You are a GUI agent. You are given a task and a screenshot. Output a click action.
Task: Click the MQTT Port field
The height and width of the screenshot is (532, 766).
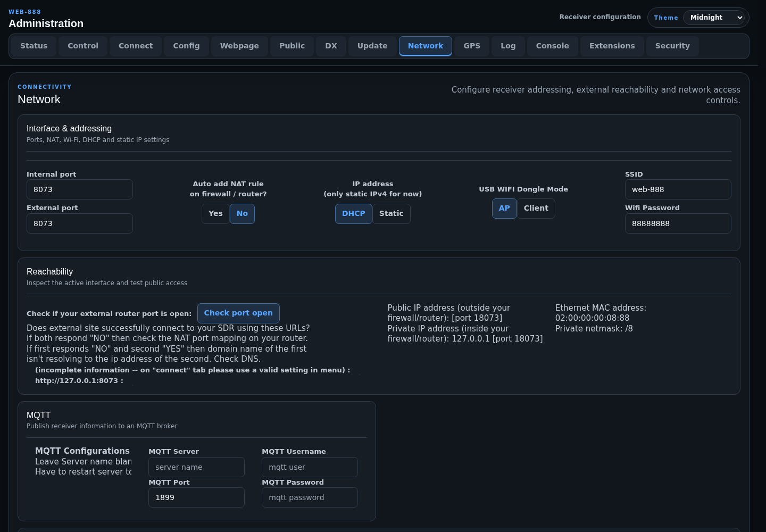pyautogui.click(x=196, y=497)
